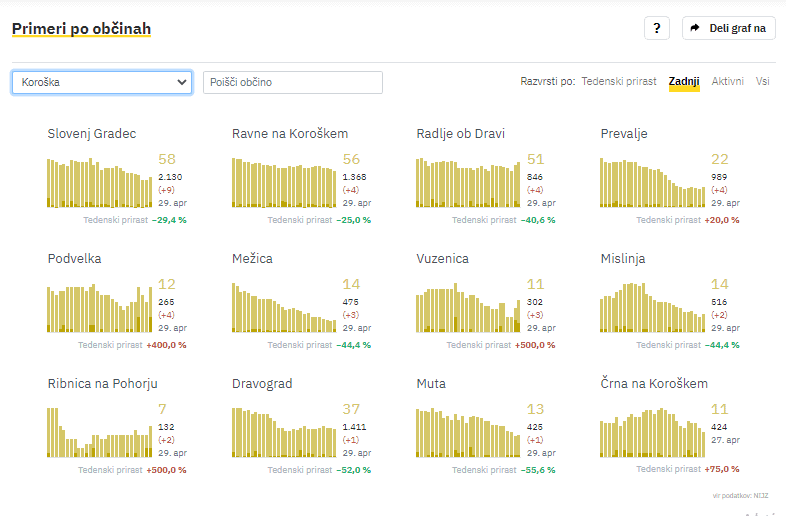Click the share arrow icon
Image resolution: width=786 pixels, height=516 pixels.
coord(695,28)
